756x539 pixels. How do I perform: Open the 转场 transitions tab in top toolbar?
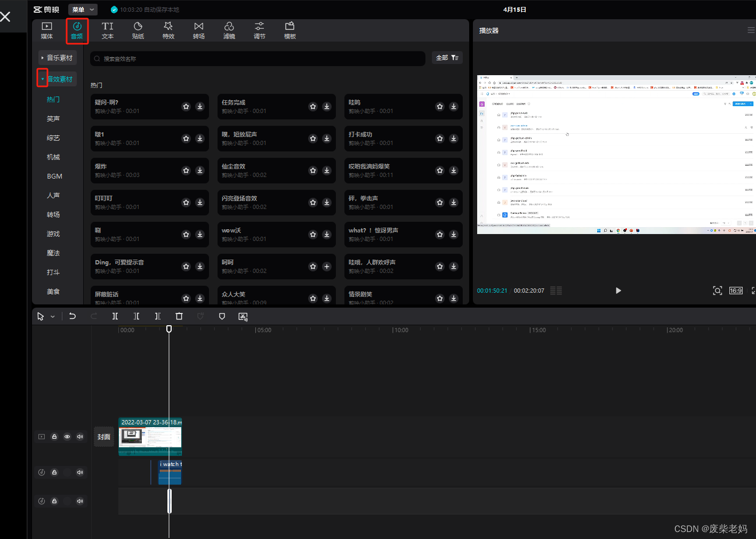point(199,31)
